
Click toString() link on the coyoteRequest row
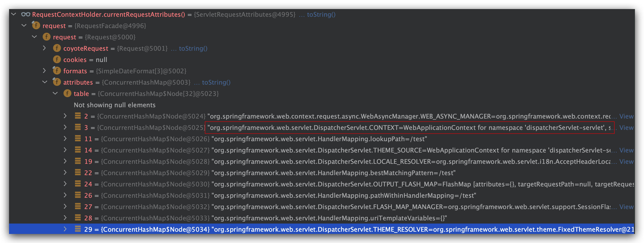click(x=193, y=48)
